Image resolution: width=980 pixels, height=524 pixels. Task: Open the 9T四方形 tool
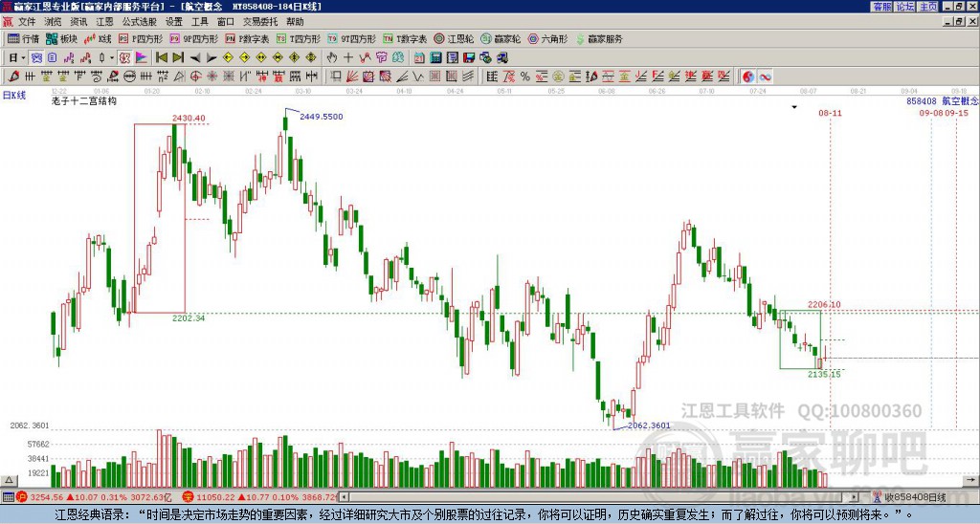pyautogui.click(x=351, y=38)
